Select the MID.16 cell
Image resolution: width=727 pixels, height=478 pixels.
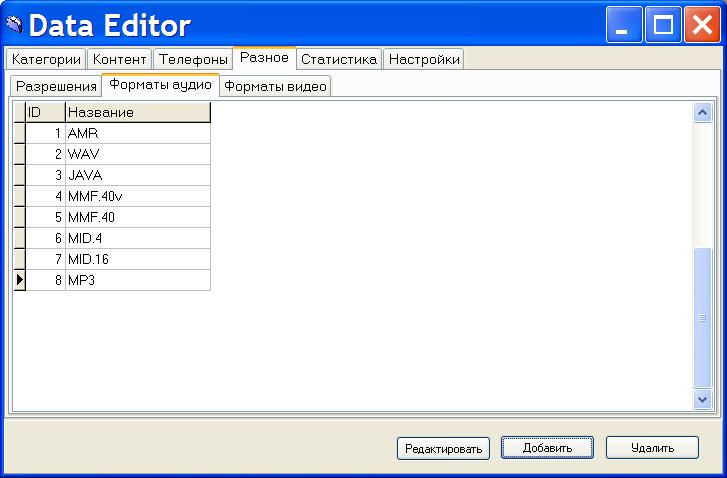pos(138,259)
